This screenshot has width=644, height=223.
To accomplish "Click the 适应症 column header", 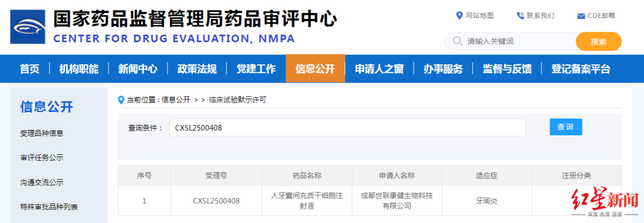I will point(487,176).
